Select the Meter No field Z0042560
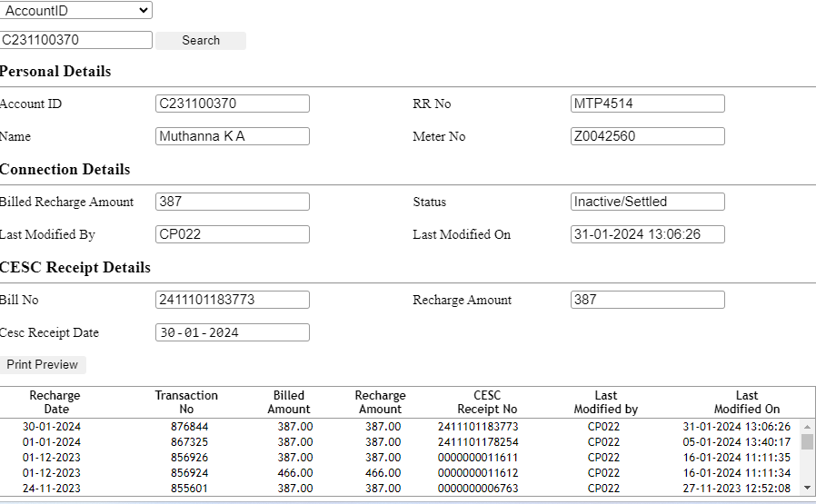Screen dimensions: 816x504 [647, 136]
